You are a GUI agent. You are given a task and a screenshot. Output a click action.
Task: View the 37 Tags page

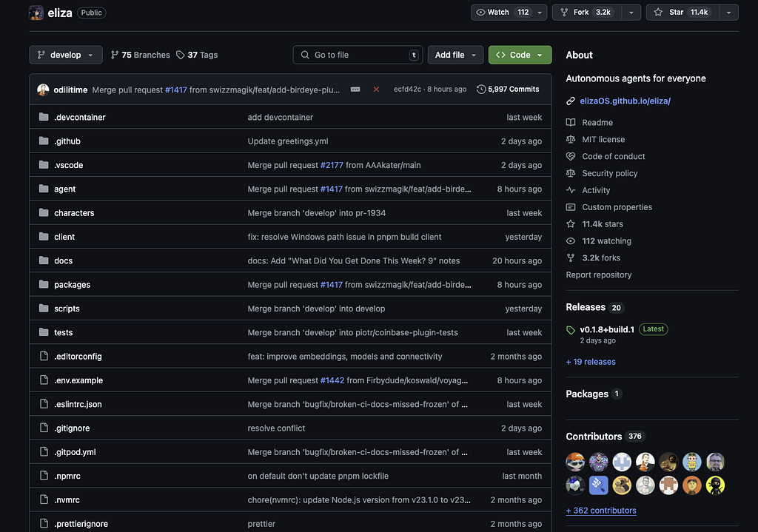point(197,55)
